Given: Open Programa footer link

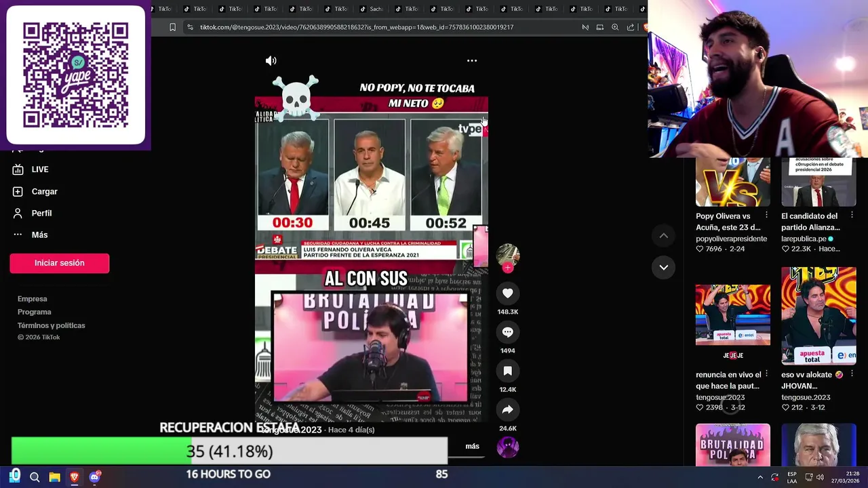Looking at the screenshot, I should point(35,312).
